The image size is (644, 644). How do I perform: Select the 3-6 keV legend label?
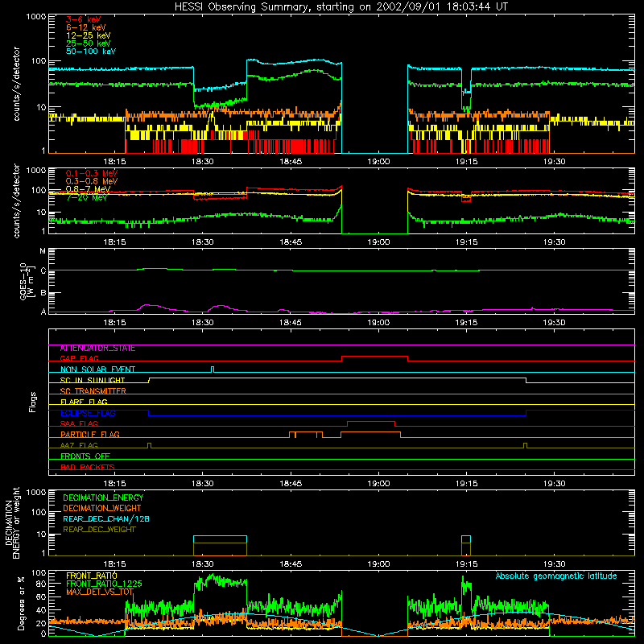pos(83,19)
